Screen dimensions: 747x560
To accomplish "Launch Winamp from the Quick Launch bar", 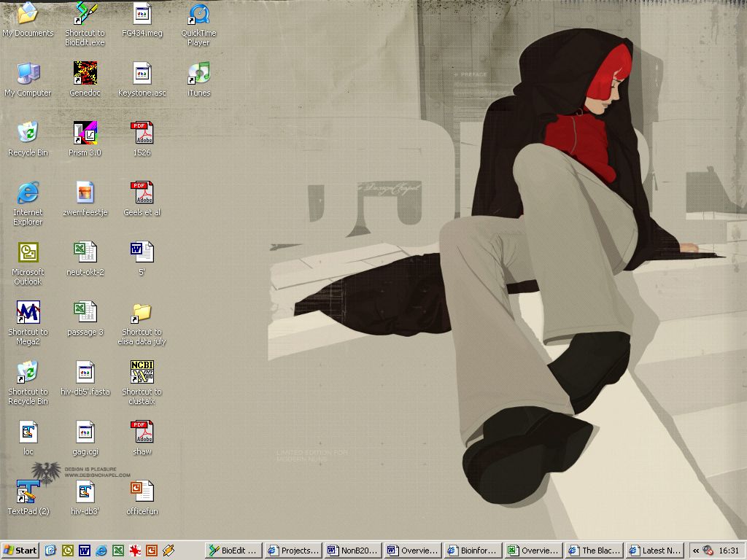I will 169,551.
